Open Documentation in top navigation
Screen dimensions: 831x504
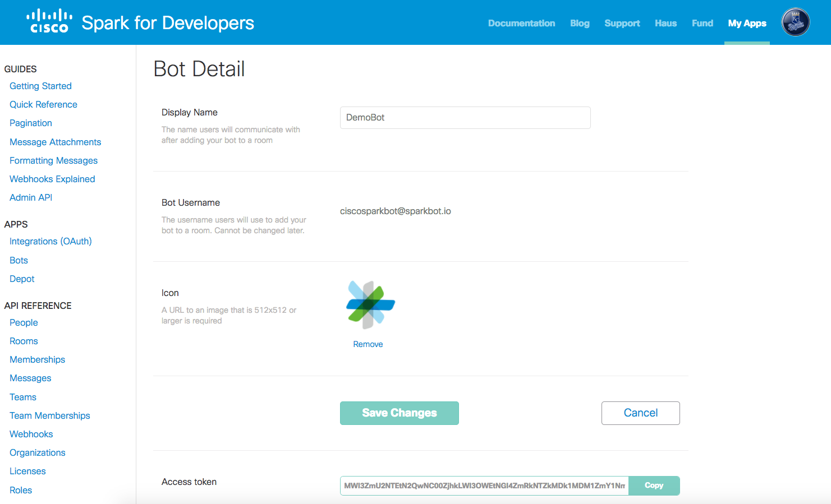pyautogui.click(x=521, y=23)
